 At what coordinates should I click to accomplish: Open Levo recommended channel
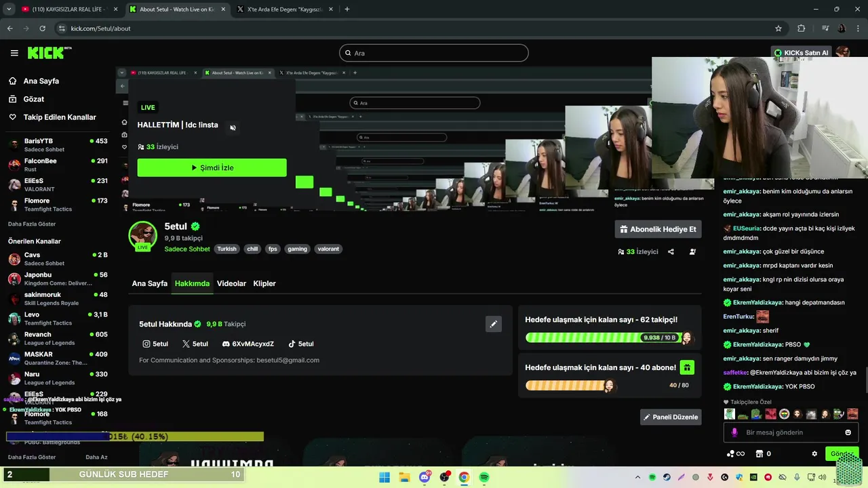coord(58,319)
